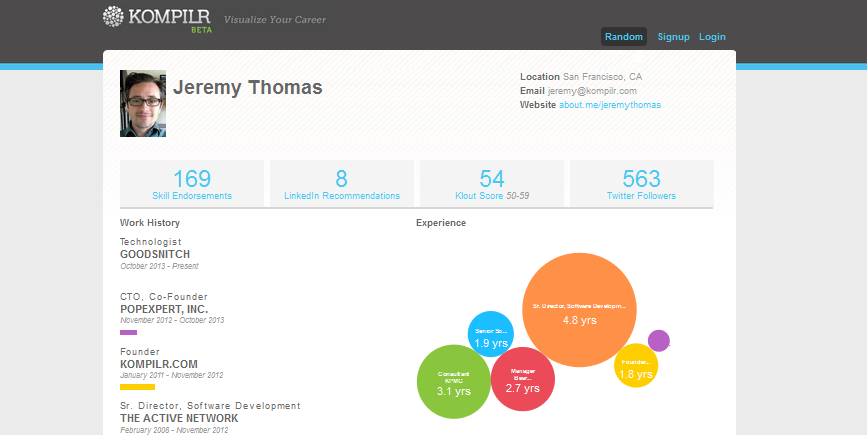Image resolution: width=867 pixels, height=435 pixels.
Task: Click the red Manager 2.7 yrs bubble
Action: coord(523,379)
